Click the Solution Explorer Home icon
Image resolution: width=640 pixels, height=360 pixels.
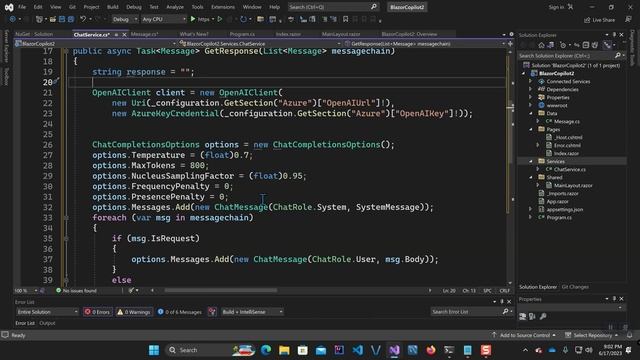coord(541,45)
